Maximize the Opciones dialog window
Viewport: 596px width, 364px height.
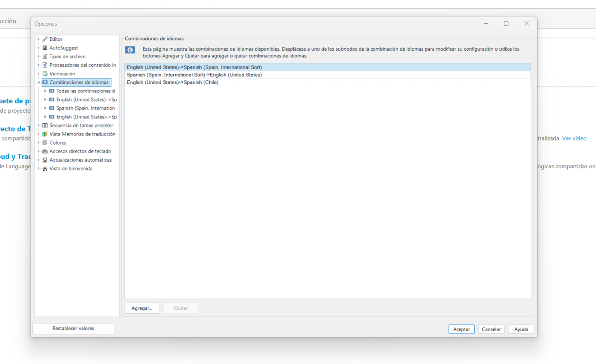[506, 24]
